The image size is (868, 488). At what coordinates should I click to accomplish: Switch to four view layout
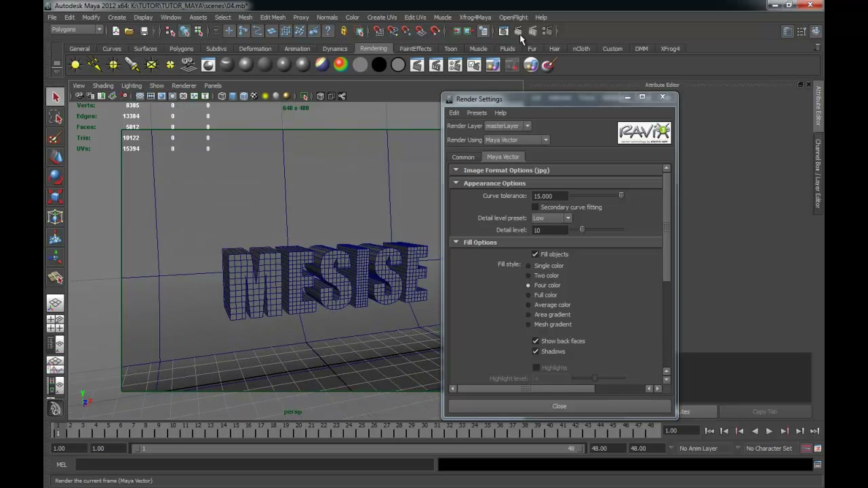(x=56, y=323)
